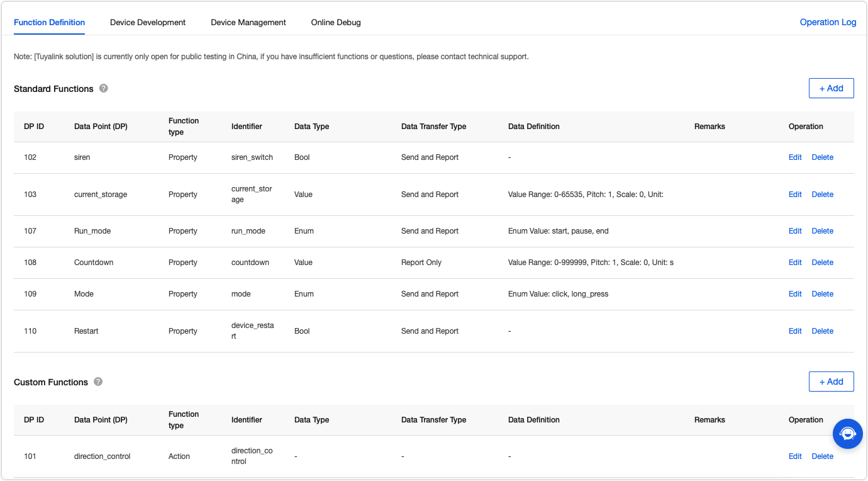868x481 pixels.
Task: Edit the direction_control custom function
Action: [795, 456]
